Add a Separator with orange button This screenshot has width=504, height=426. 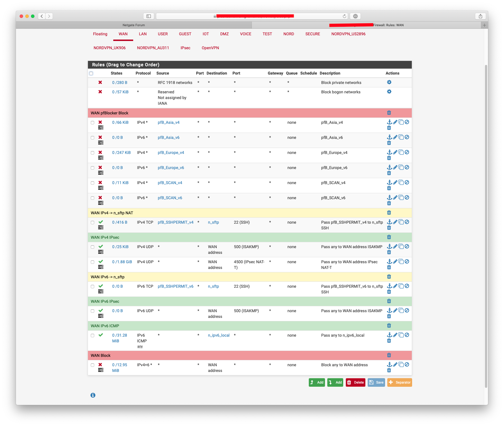click(400, 382)
